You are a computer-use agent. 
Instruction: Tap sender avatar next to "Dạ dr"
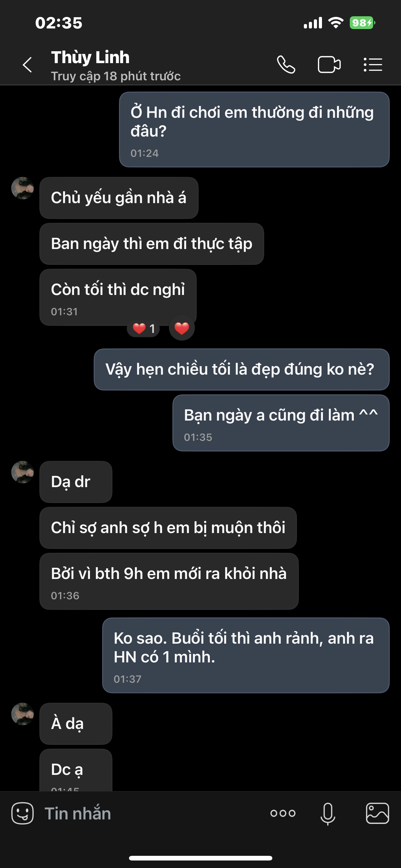pyautogui.click(x=22, y=472)
